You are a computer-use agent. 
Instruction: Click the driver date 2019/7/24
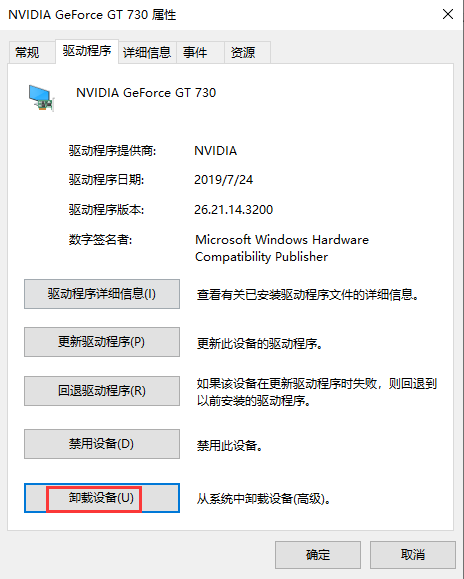[223, 180]
